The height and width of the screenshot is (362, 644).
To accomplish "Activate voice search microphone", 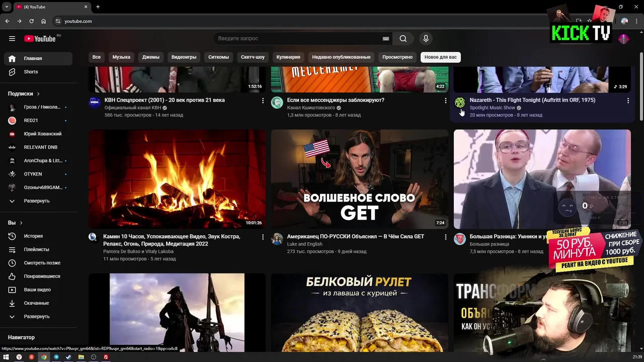I will coord(426,39).
